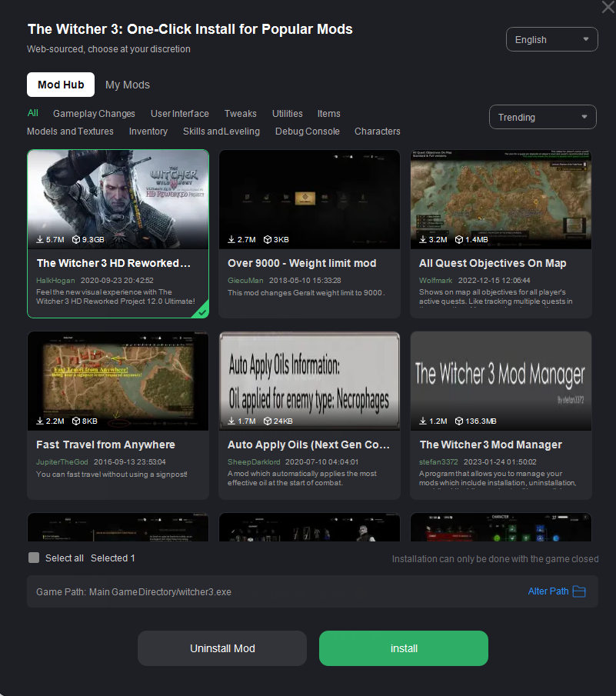
Task: Switch to the Mod Hub tab
Action: tap(61, 85)
